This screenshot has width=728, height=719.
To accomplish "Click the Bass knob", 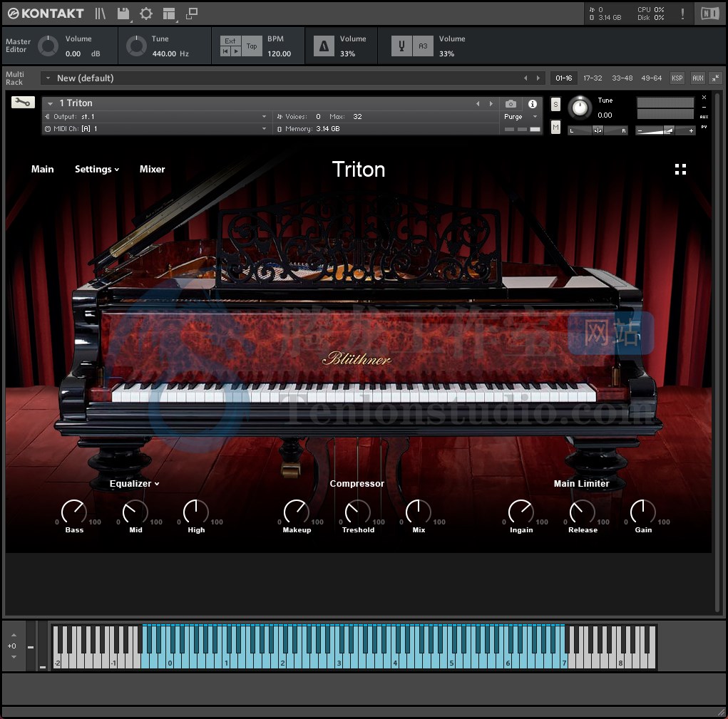I will (74, 512).
